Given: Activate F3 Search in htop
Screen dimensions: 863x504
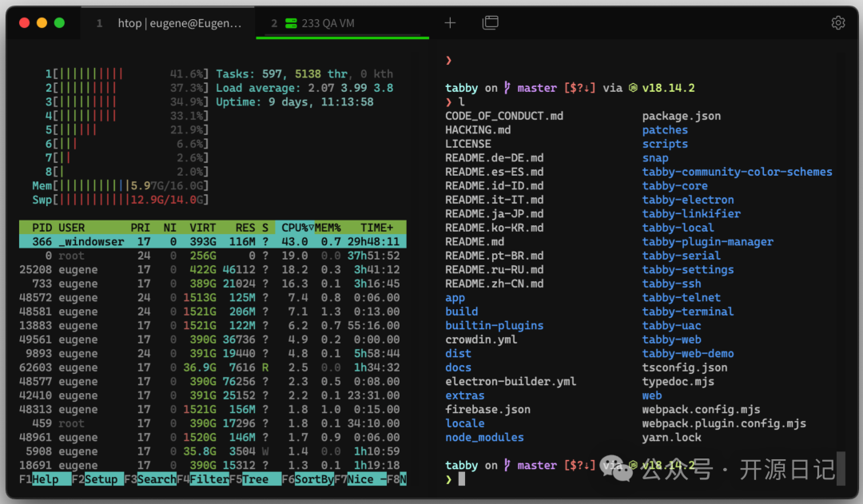Looking at the screenshot, I should tap(150, 479).
